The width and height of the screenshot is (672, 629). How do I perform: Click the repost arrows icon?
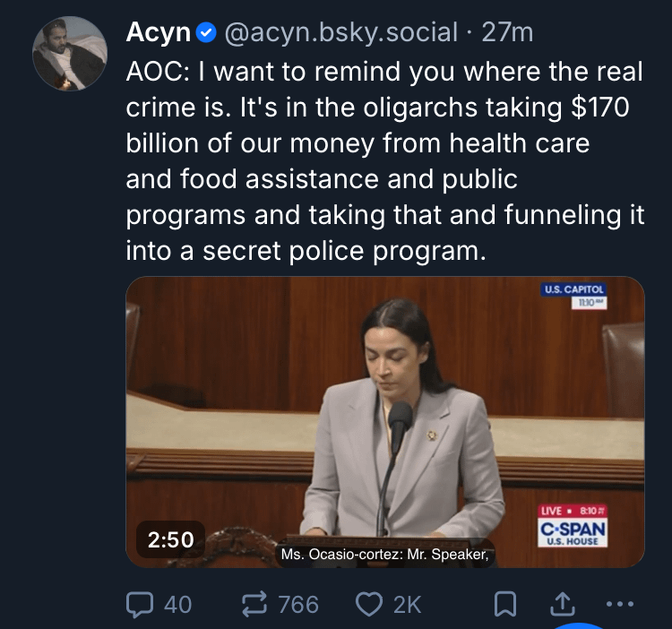256,605
